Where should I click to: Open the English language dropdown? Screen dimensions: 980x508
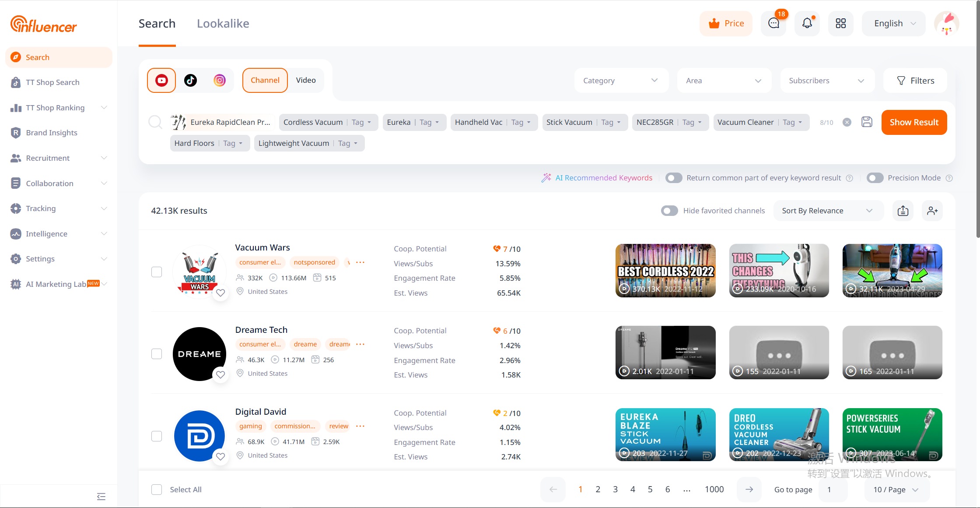(x=893, y=23)
